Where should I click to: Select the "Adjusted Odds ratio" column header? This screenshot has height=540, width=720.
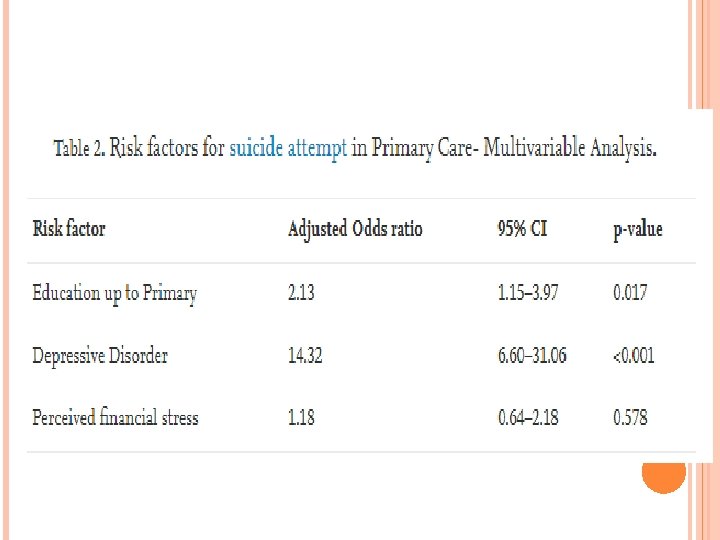[x=355, y=229]
